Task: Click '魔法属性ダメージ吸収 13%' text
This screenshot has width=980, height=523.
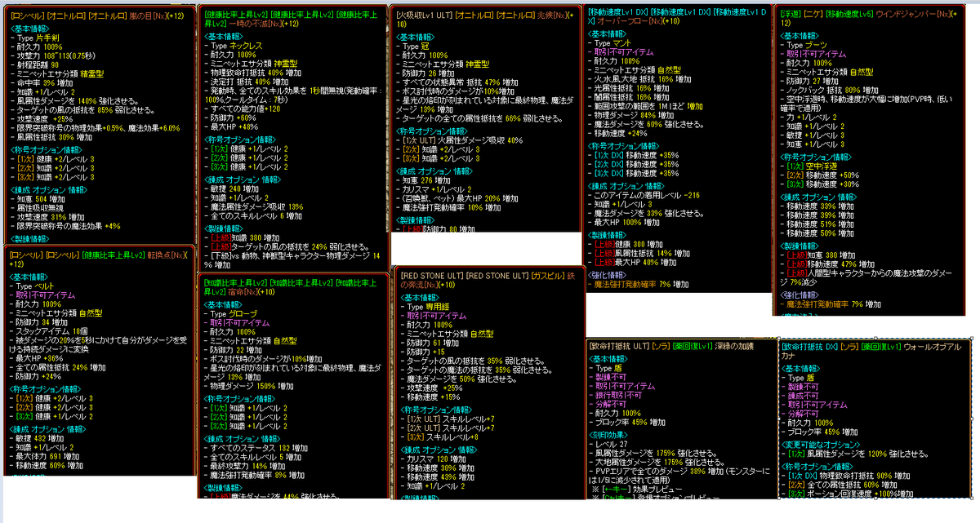Action: point(256,206)
